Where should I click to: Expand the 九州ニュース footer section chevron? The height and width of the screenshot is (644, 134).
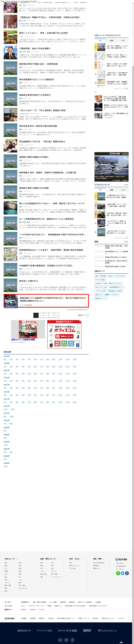[x=17, y=559]
